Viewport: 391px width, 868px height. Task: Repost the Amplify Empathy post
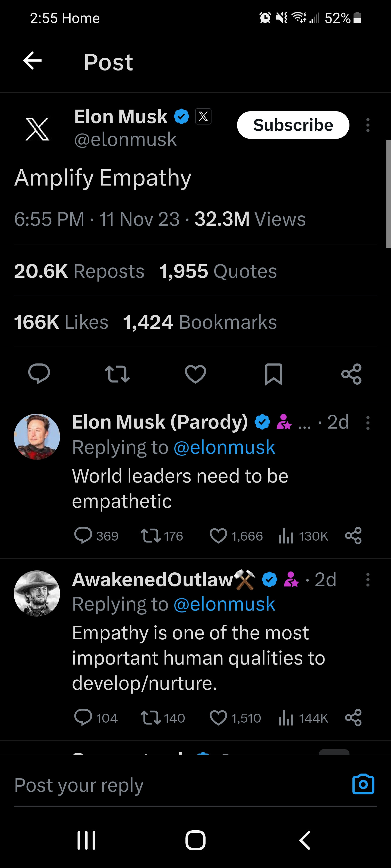tap(117, 374)
